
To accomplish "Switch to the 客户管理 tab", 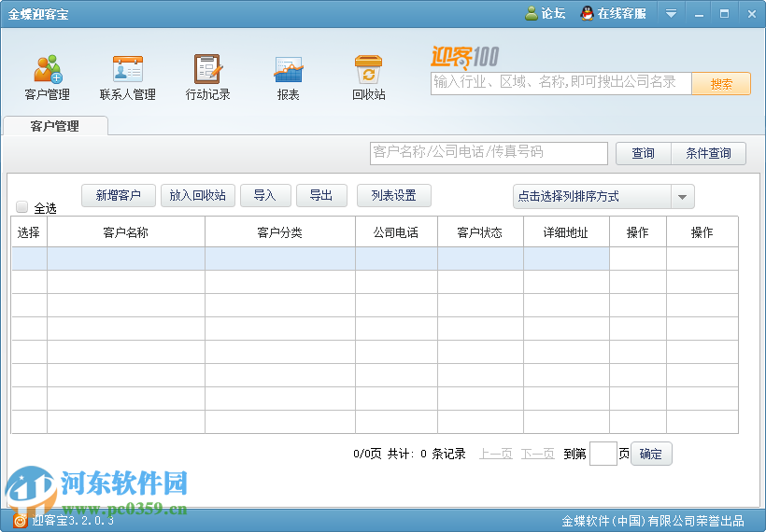I will point(55,126).
